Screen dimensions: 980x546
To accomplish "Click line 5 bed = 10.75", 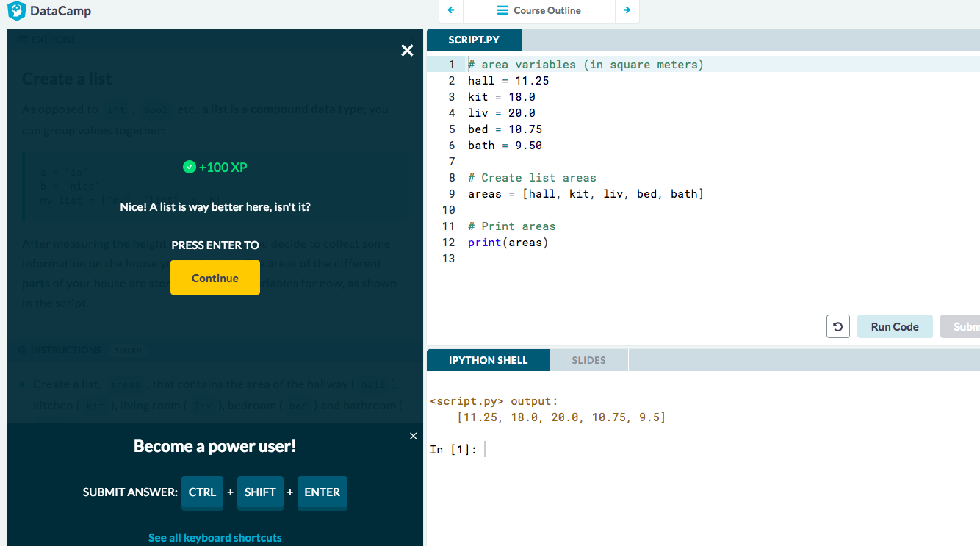I will tap(505, 129).
